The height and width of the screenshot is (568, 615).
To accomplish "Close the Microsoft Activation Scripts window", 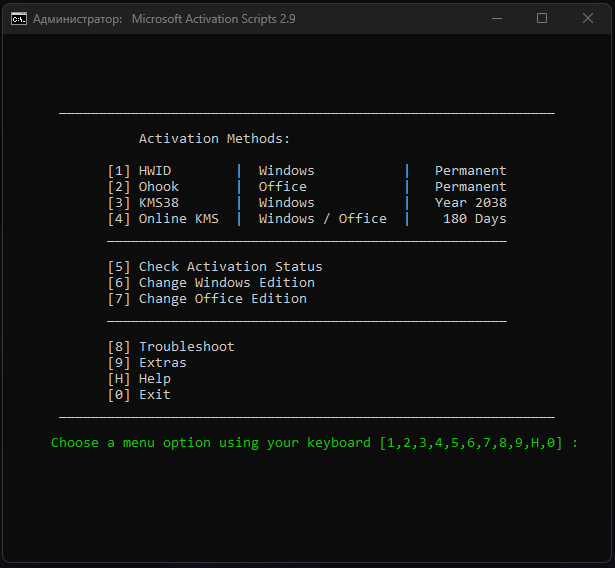I will point(588,18).
